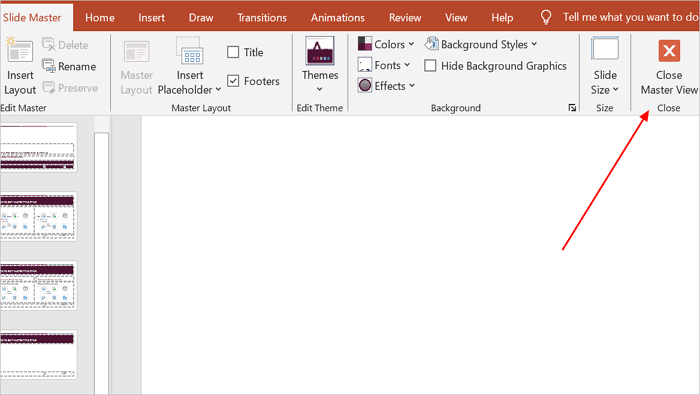Expand the Slide Size dropdown arrow
This screenshot has height=395, width=700.
point(616,89)
